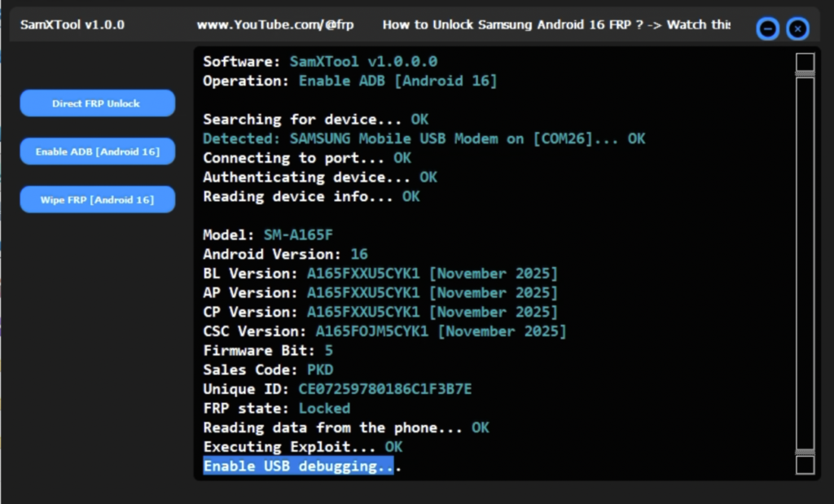Click the Direct FRP Unlock button
The image size is (834, 504).
click(97, 103)
